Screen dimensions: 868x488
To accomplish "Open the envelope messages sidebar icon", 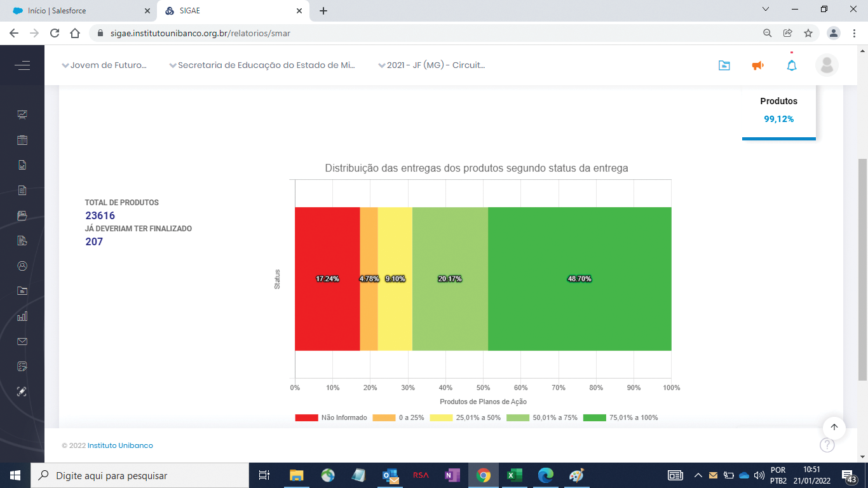I will point(22,341).
